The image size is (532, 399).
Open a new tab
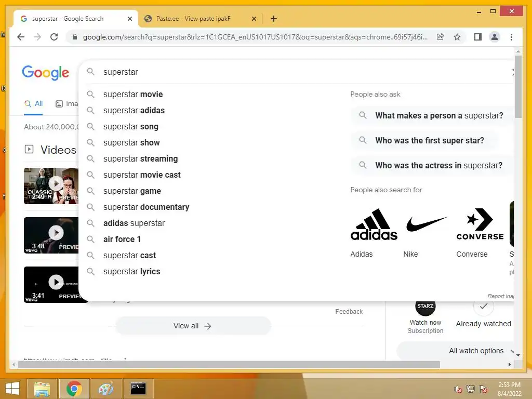[x=274, y=19]
